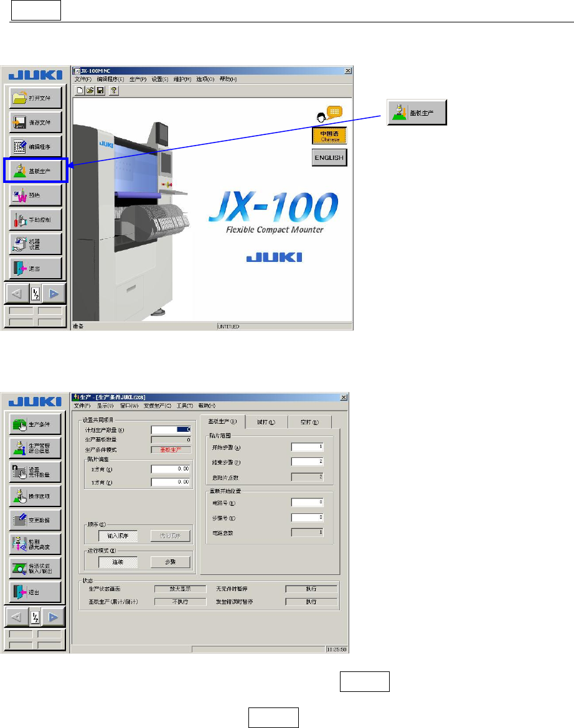The image size is (574, 728).
Task: Open 生产管理综合信息 sidebar button
Action: (35, 448)
